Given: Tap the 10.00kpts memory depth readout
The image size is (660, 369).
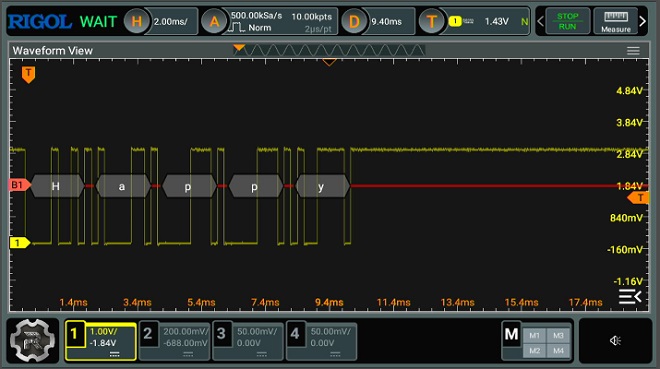Looking at the screenshot, I should pos(311,16).
